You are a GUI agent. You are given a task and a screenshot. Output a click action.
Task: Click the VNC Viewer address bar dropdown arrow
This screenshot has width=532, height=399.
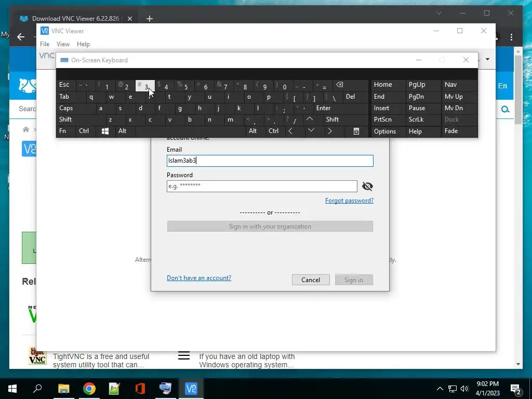[487, 59]
